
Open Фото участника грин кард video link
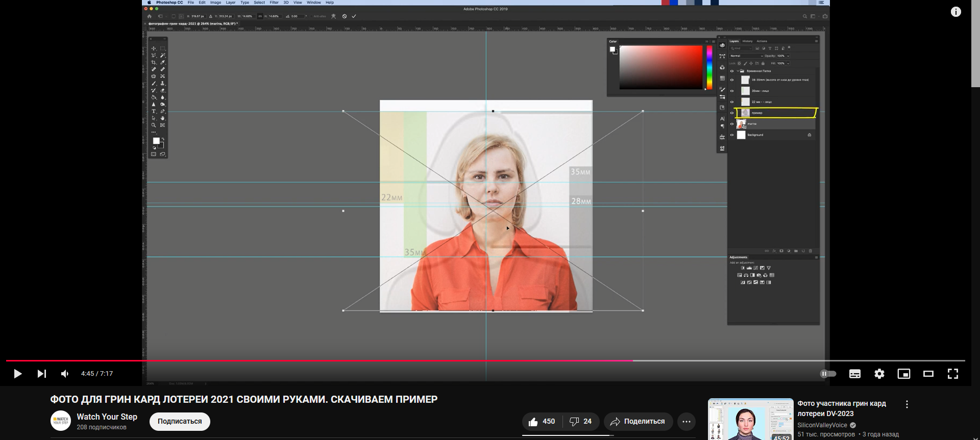pyautogui.click(x=842, y=408)
